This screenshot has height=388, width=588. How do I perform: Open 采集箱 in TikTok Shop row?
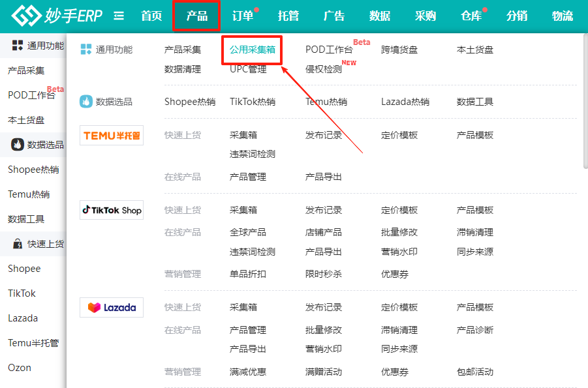[x=243, y=210]
